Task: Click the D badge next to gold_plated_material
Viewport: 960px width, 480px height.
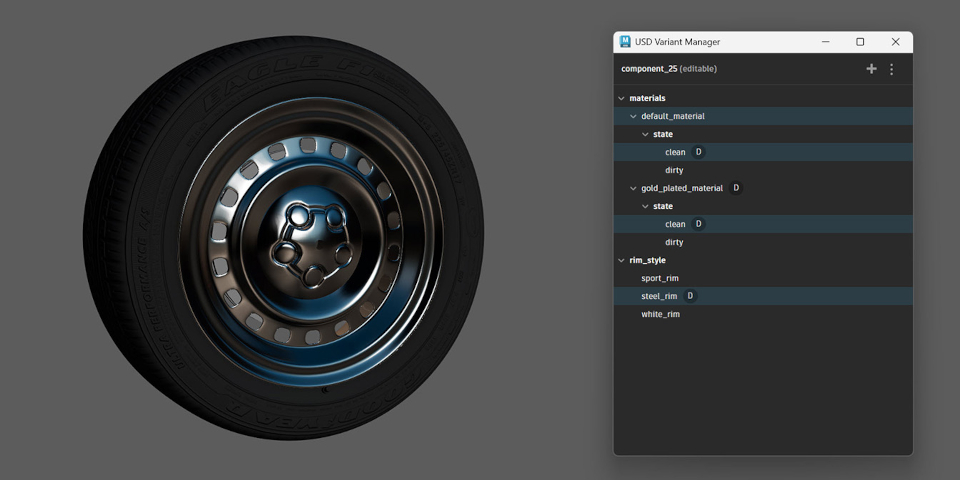Action: pos(736,188)
